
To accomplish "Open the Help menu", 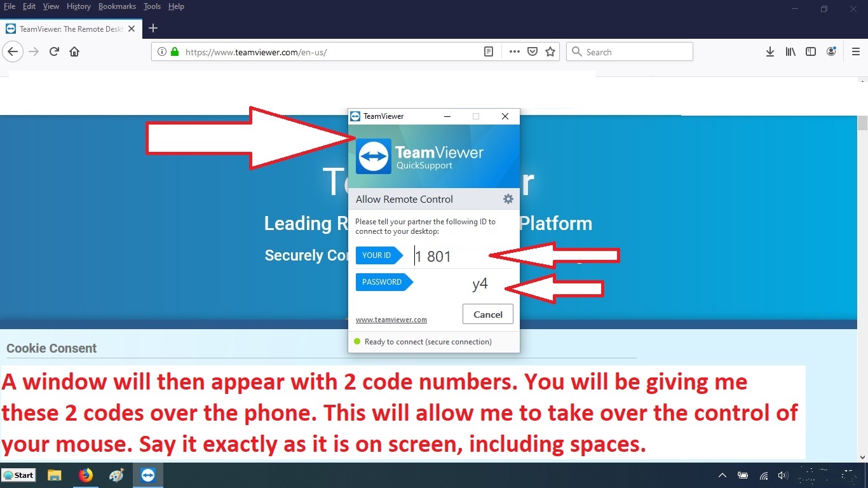I will pyautogui.click(x=176, y=6).
